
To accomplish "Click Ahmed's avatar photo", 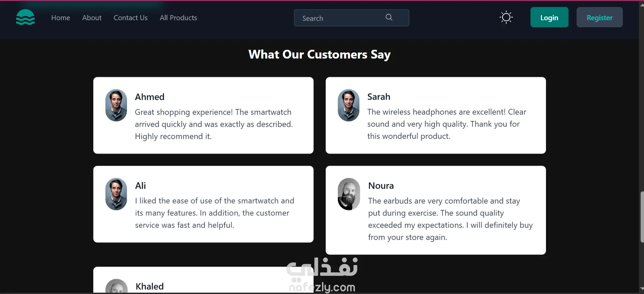I will pos(116,105).
